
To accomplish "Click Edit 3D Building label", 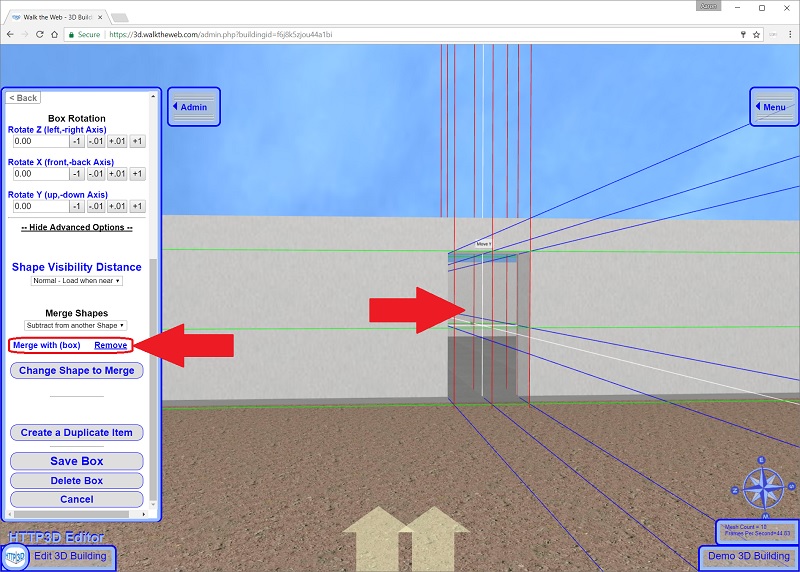I will [70, 556].
